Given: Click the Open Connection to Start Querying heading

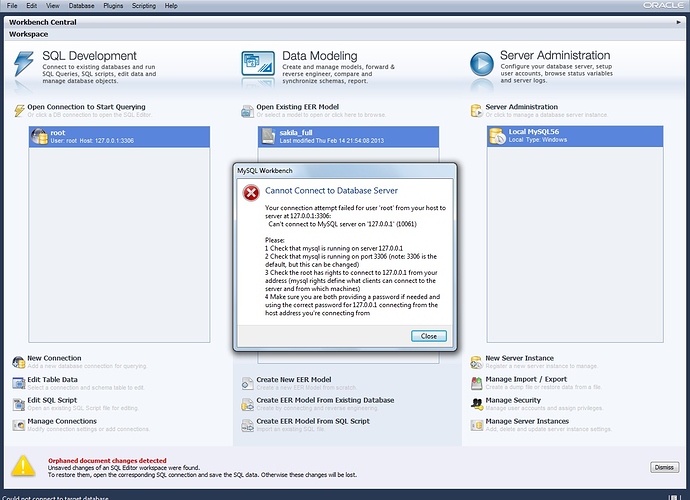Looking at the screenshot, I should 86,107.
